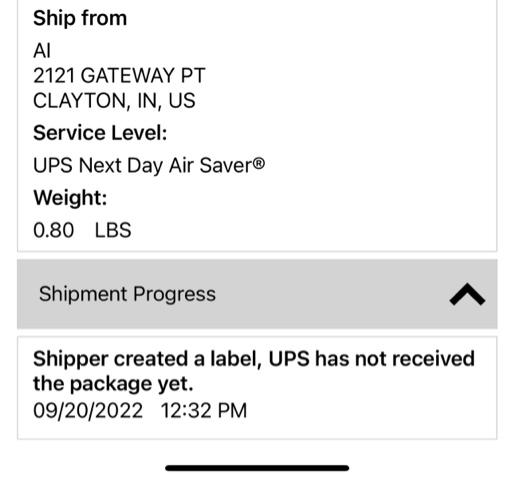Tap the shipment details card area

[x=257, y=126]
